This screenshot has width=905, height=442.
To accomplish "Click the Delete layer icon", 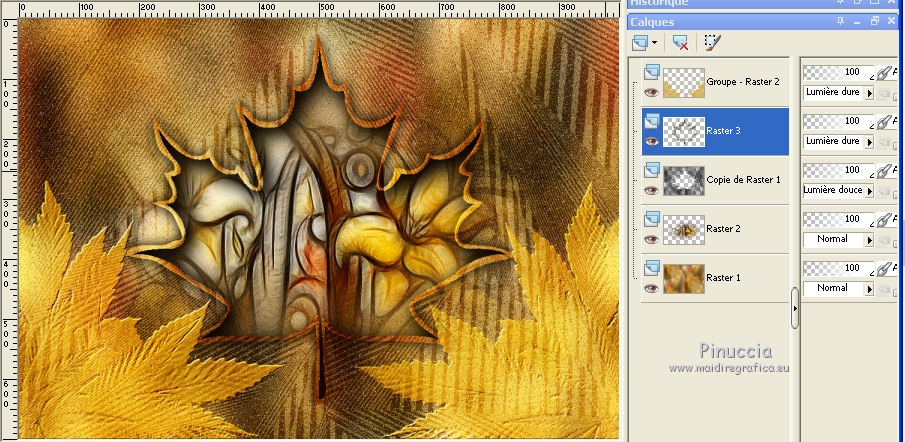I will 680,43.
